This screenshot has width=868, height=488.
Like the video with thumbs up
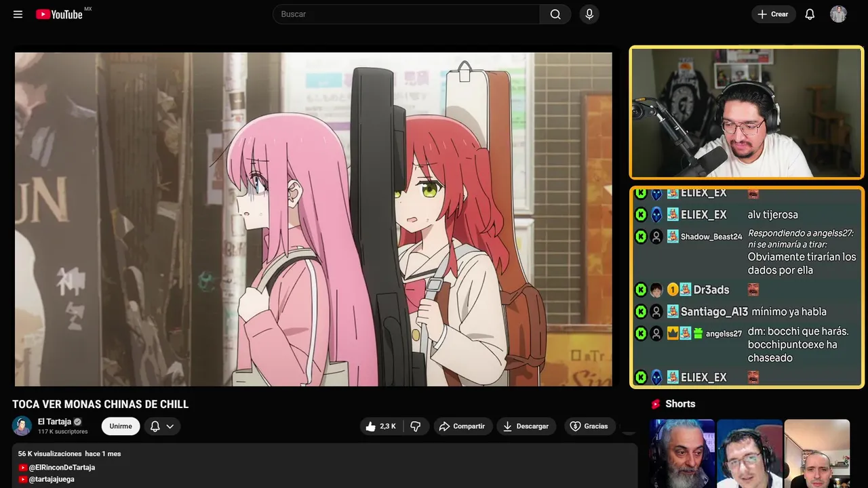click(x=381, y=426)
